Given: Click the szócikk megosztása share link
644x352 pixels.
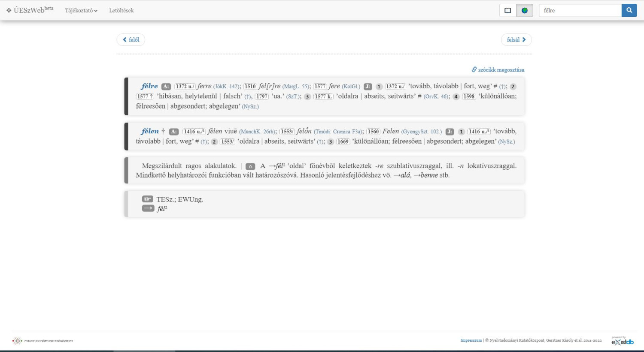Looking at the screenshot, I should [x=498, y=69].
